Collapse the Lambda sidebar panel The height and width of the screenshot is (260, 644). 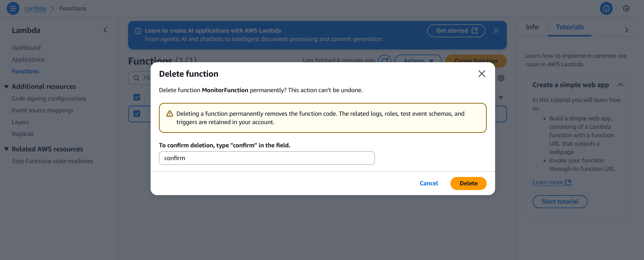pyautogui.click(x=105, y=30)
